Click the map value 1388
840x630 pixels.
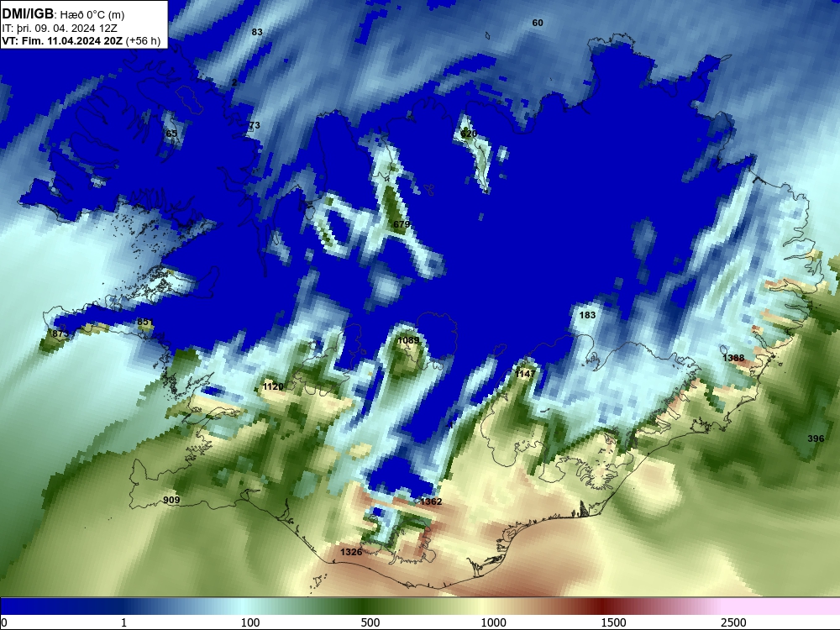[733, 358]
